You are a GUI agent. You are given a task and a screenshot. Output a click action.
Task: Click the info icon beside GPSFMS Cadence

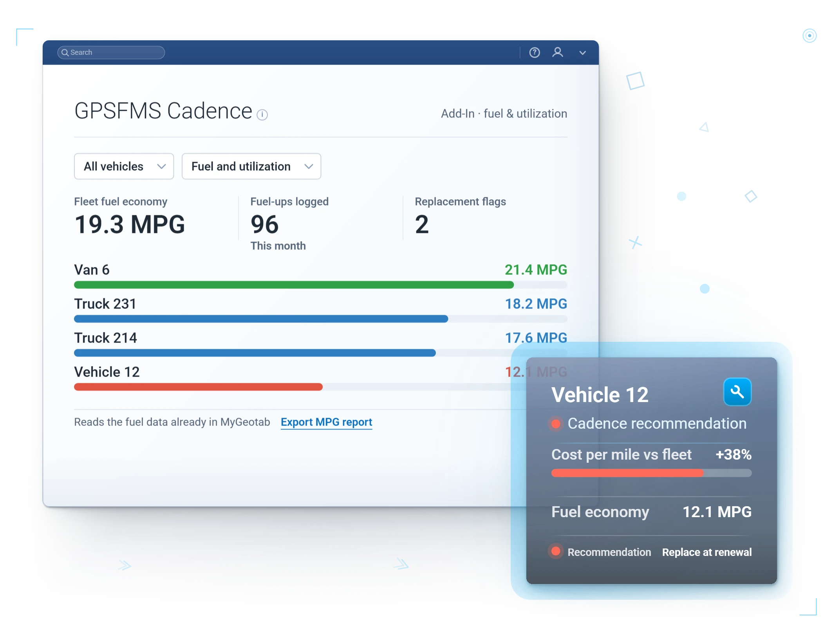[x=262, y=115]
